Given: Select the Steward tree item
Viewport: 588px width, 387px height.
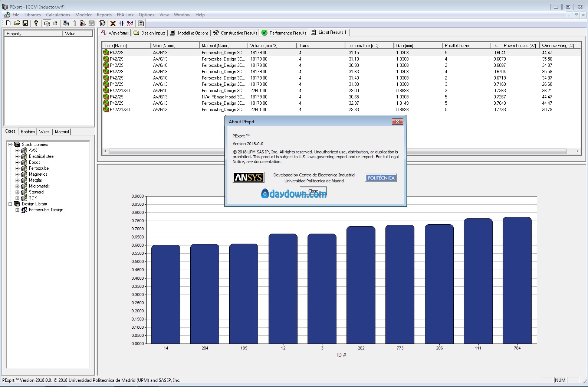Looking at the screenshot, I should pyautogui.click(x=36, y=192).
